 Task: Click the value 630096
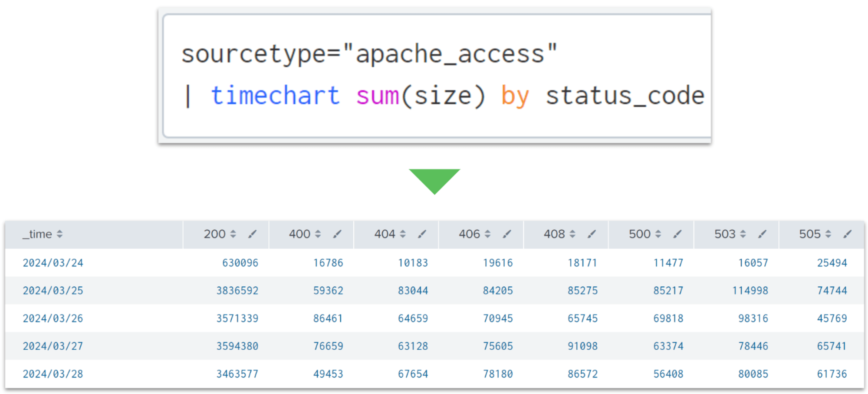coord(240,263)
